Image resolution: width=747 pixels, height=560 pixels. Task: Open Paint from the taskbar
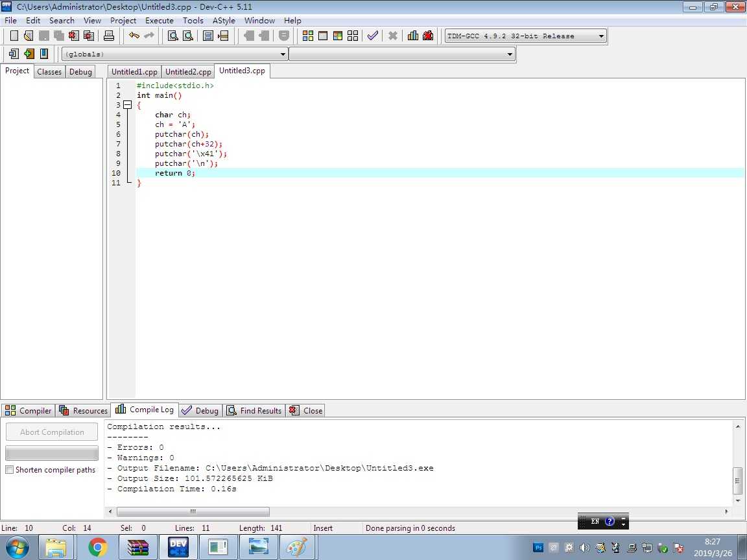(x=298, y=548)
